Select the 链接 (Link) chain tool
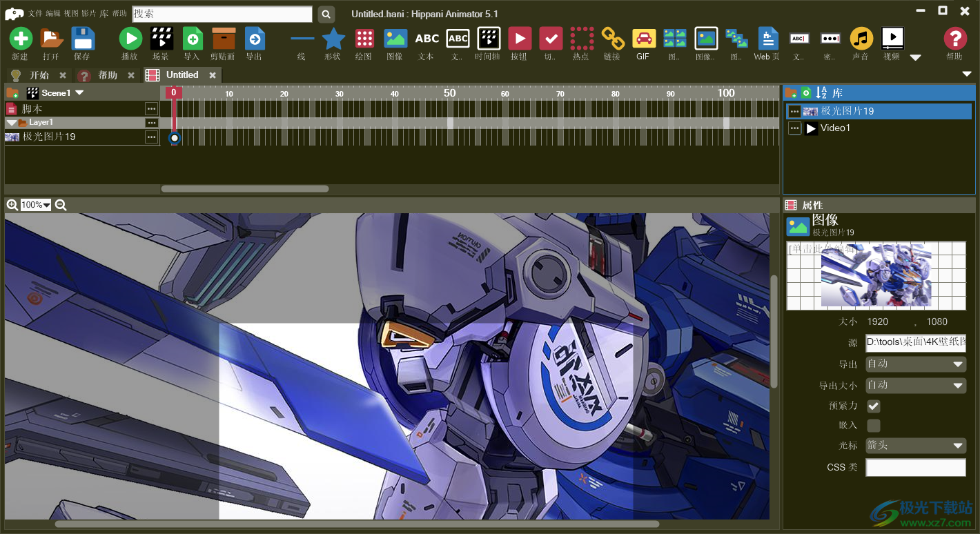Viewport: 980px width, 534px height. 613,39
